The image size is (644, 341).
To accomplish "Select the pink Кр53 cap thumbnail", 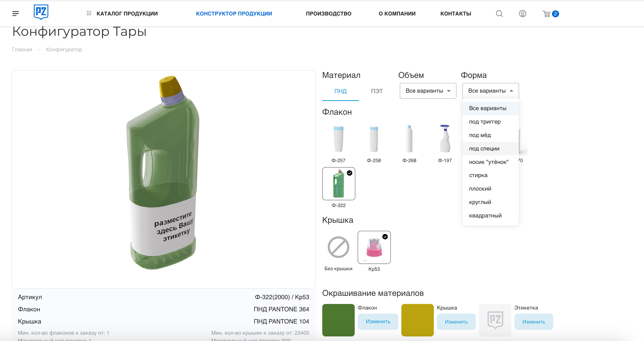I will point(374,247).
